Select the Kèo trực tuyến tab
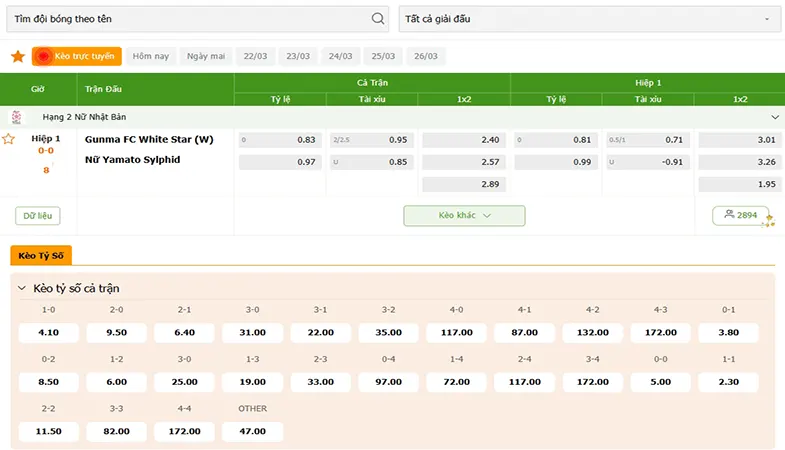 click(77, 56)
